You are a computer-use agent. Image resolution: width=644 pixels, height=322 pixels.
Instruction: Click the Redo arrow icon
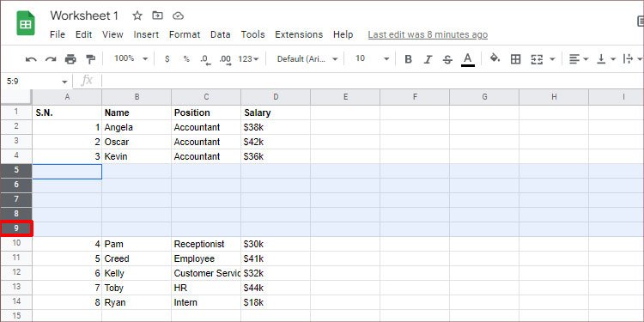pyautogui.click(x=51, y=59)
